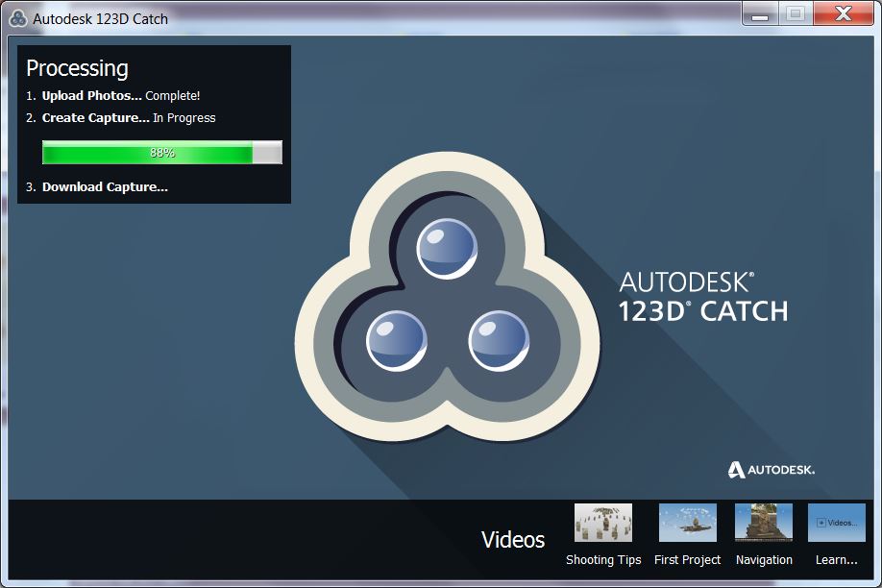Click the 'Videos' heading in bottom bar
The height and width of the screenshot is (588, 882).
coord(513,540)
